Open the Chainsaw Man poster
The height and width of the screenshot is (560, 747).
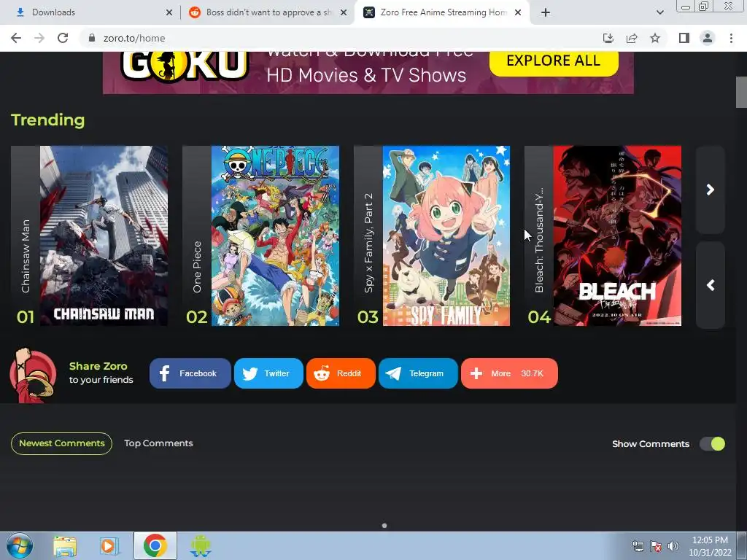pos(104,236)
